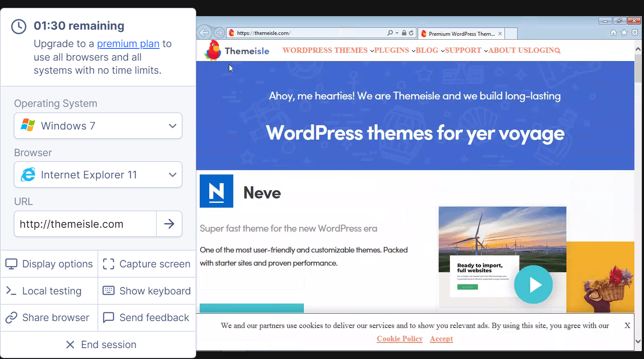Click the search magnifier in IE address bar

tap(390, 33)
